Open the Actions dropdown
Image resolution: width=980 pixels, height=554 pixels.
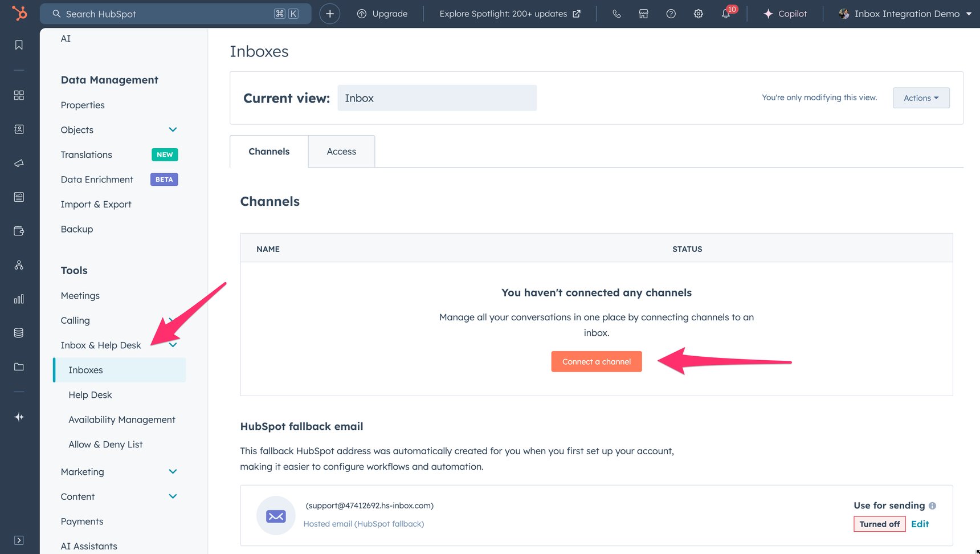[921, 97]
